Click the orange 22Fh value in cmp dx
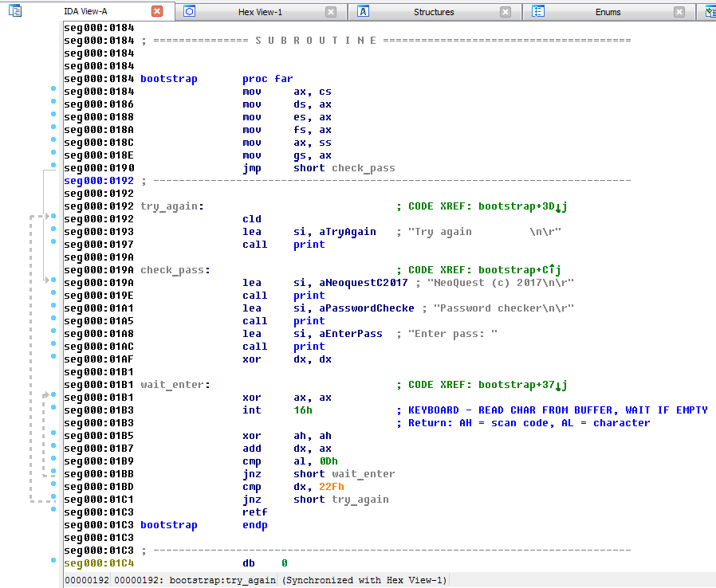This screenshot has width=716, height=588. (x=331, y=487)
